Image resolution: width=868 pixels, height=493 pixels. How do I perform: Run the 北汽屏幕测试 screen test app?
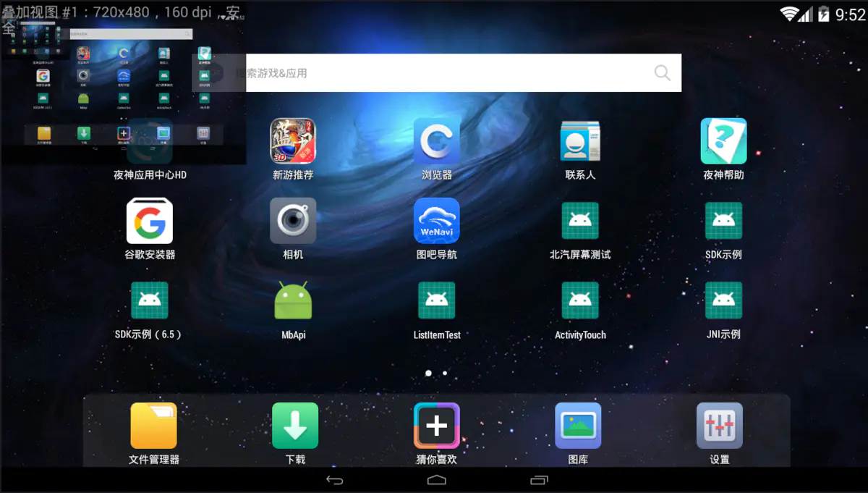click(579, 221)
